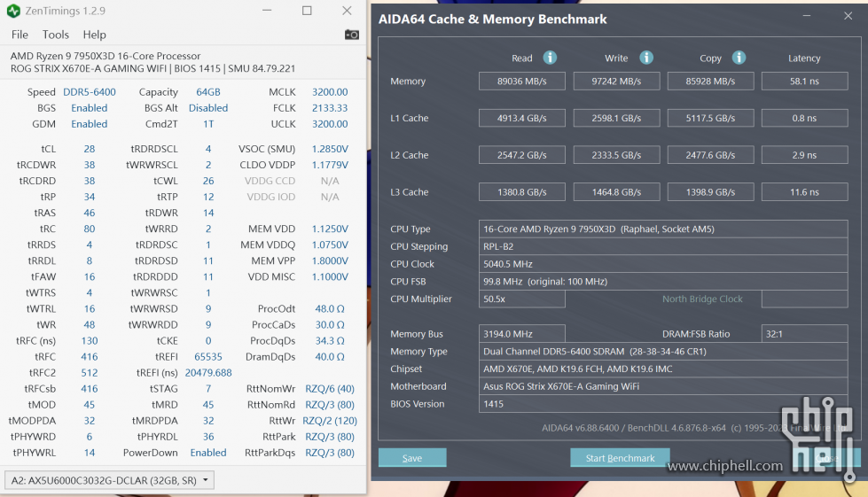Minimize the ZenTimings window
Image resolution: width=868 pixels, height=497 pixels.
[x=267, y=11]
